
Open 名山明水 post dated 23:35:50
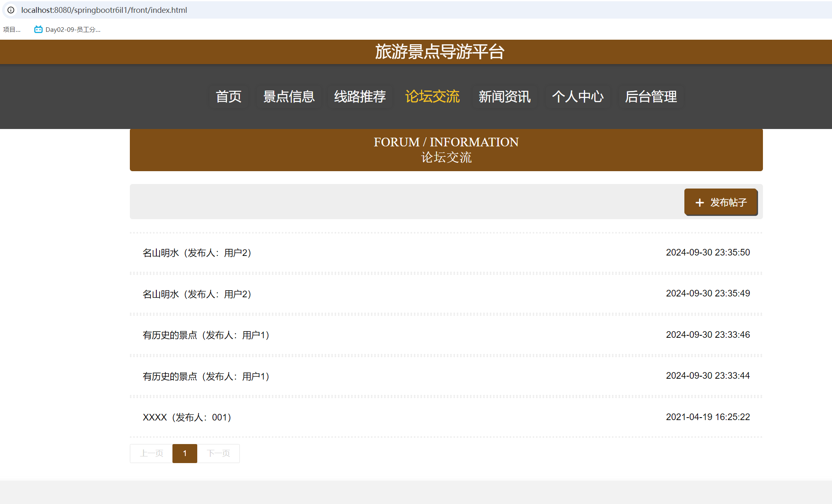[197, 253]
